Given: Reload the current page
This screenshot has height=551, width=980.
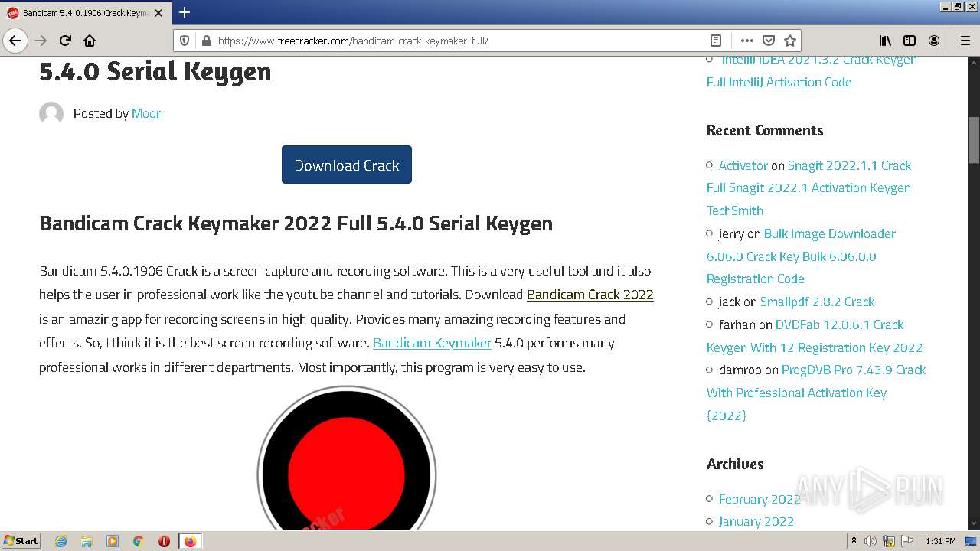Looking at the screenshot, I should tap(65, 41).
